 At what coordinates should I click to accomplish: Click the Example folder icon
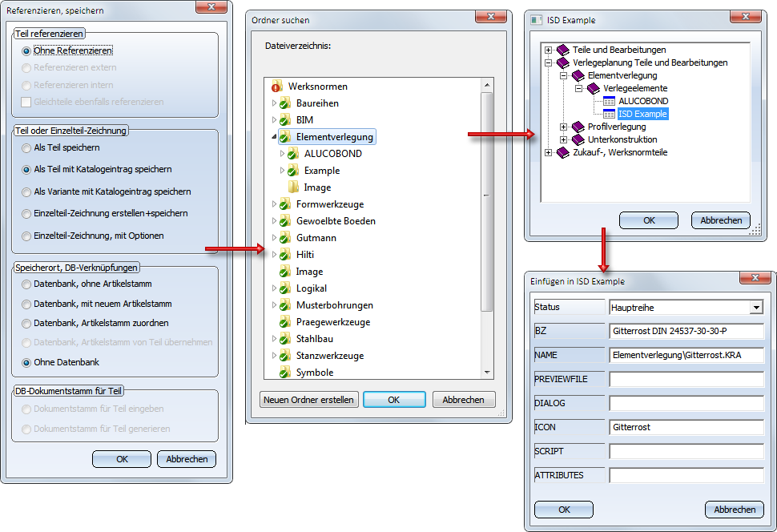tap(293, 171)
